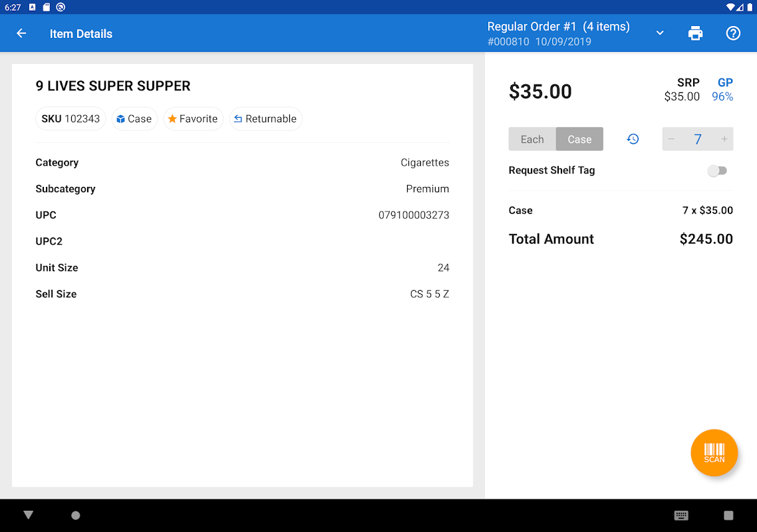Select the 9 LIVES SUPER SUPPER title
The image size is (757, 532).
113,86
